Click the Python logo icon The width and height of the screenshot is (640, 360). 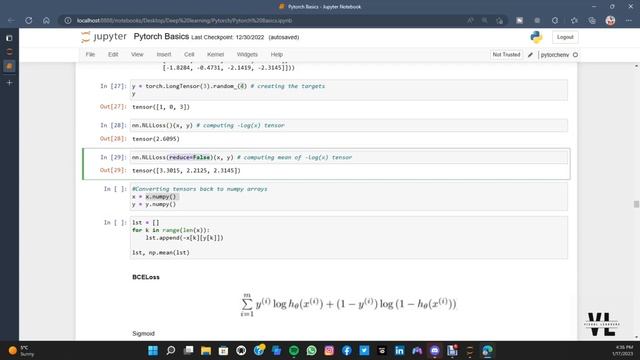click(536, 37)
